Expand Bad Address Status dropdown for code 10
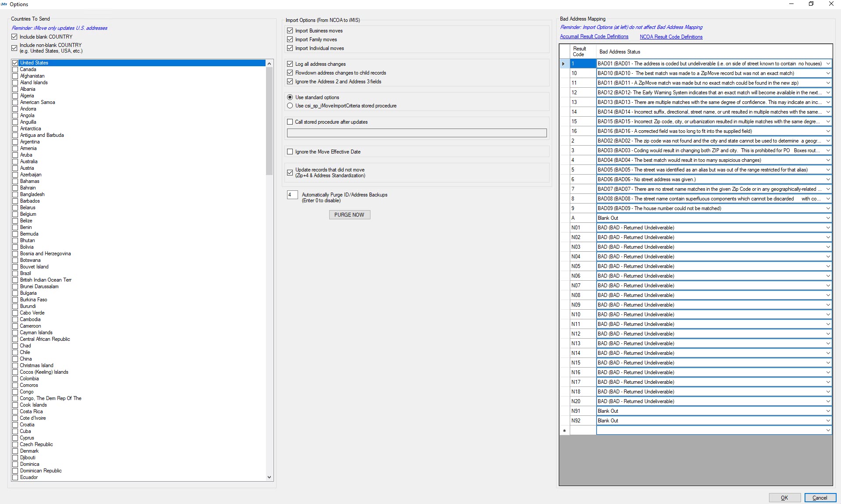 828,73
